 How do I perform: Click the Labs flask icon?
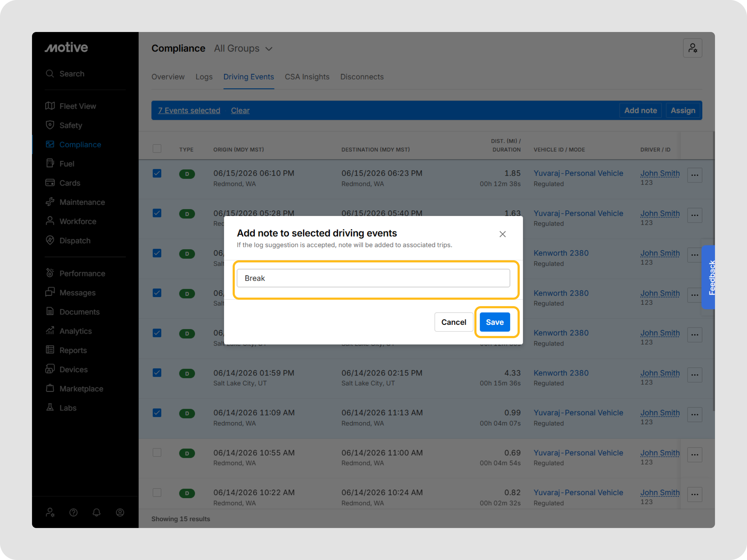pyautogui.click(x=50, y=407)
